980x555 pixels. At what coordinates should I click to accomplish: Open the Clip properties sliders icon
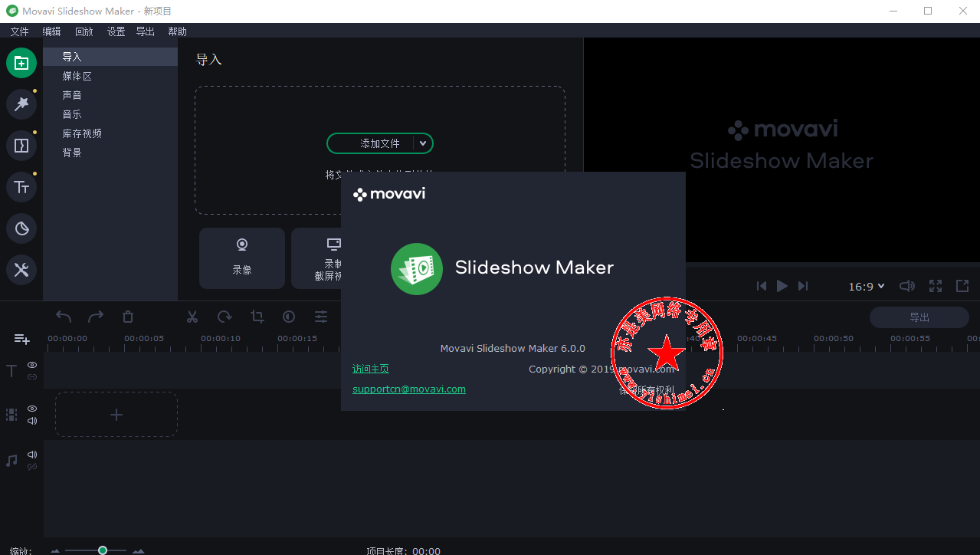tap(321, 317)
